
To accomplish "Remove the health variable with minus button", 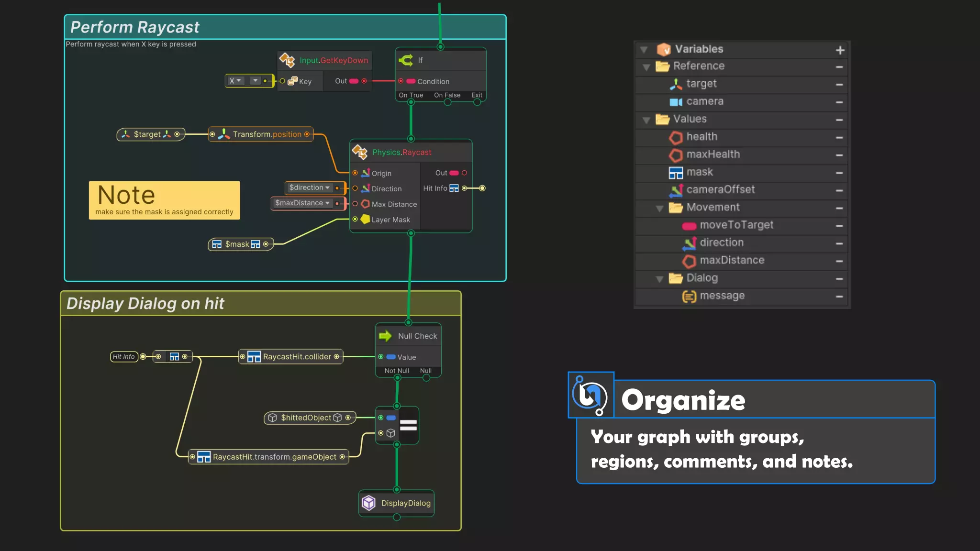I will coord(839,138).
